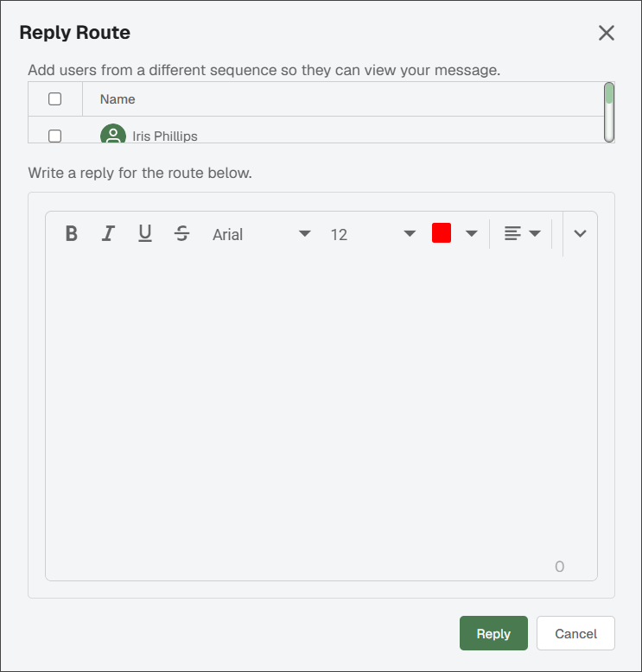Screen dimensions: 642x672
Task: Check the Iris Phillips checkbox
Action: pos(55,136)
